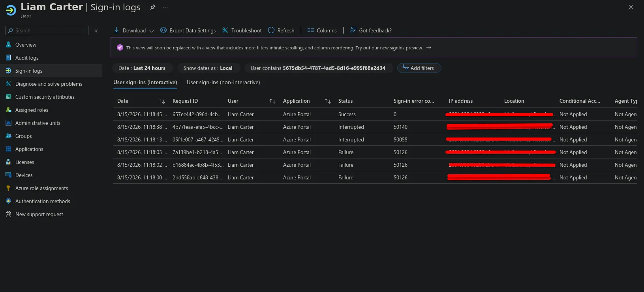Click the Request ID column header
Image resolution: width=644 pixels, height=292 pixels.
tap(185, 101)
